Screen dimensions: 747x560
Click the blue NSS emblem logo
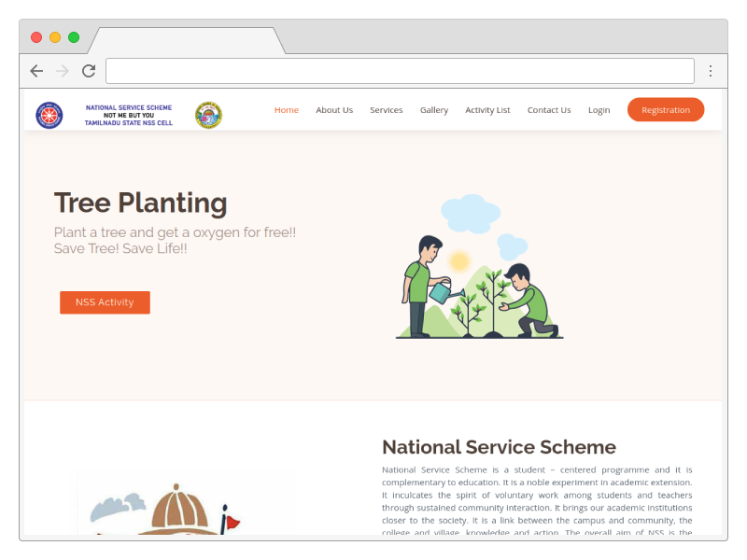coord(49,115)
